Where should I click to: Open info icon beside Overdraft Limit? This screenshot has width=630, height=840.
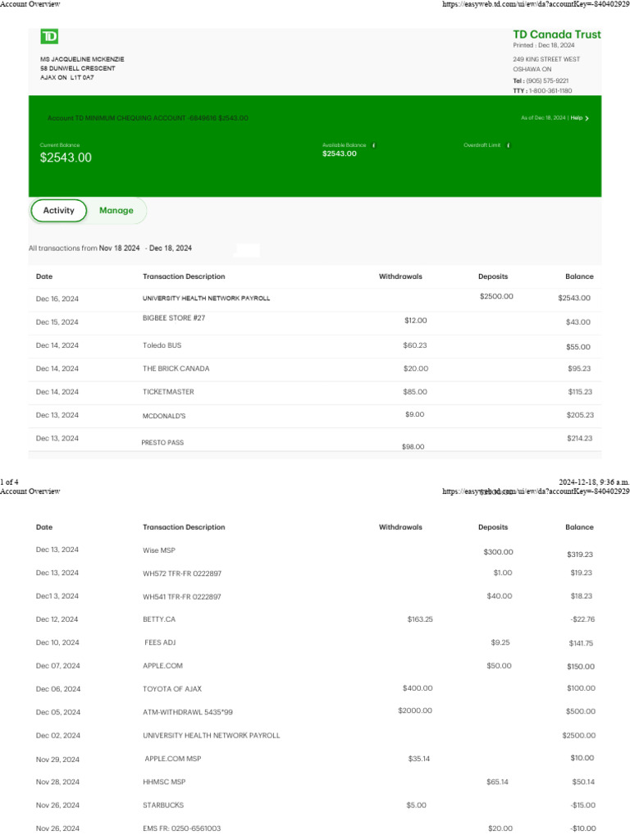(x=509, y=145)
